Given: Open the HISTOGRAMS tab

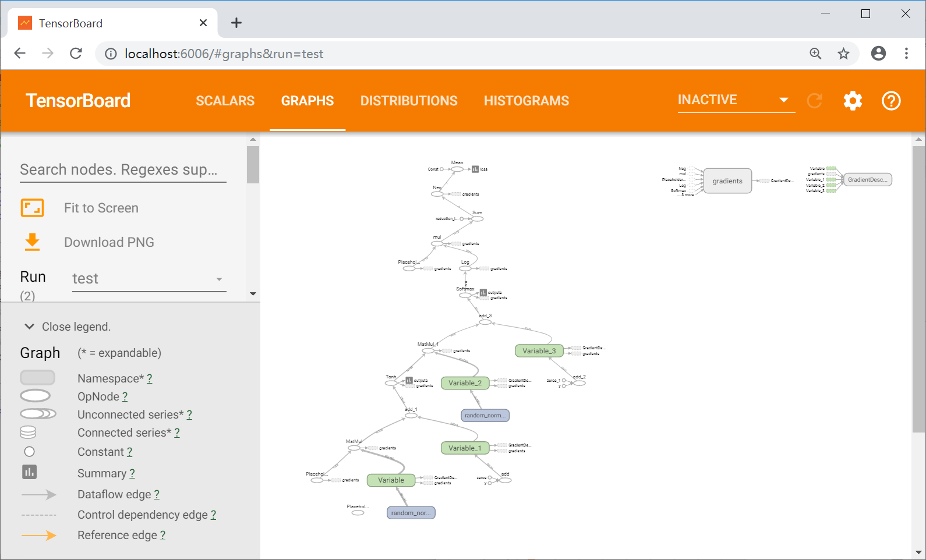Looking at the screenshot, I should pos(526,101).
